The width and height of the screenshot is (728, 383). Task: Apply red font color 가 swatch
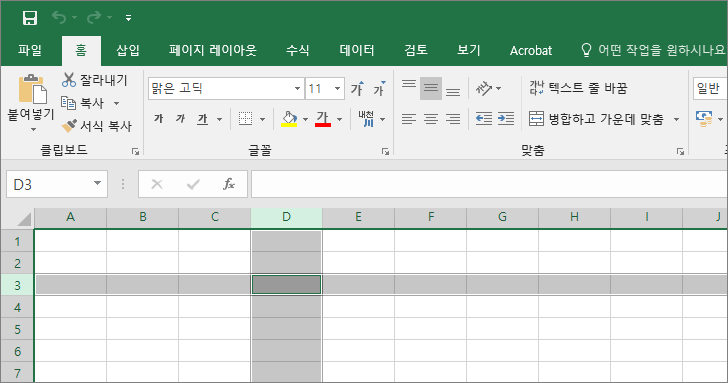point(323,119)
